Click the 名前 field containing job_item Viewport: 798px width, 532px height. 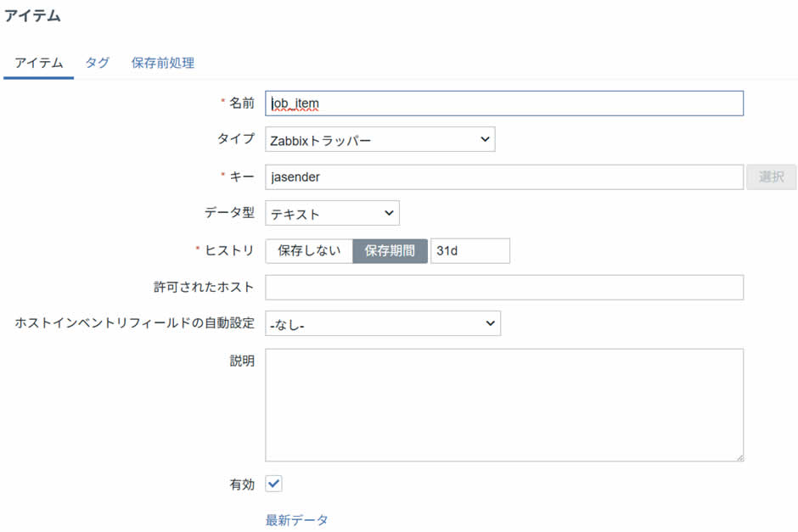pos(505,103)
